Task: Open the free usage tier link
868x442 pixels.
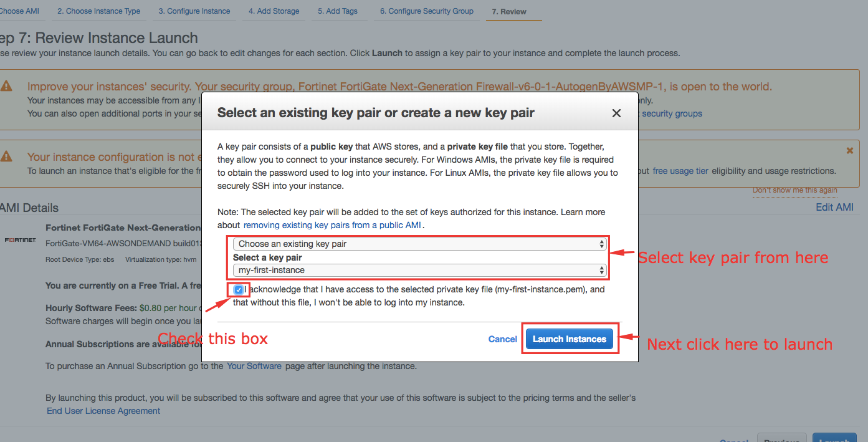Action: click(680, 171)
